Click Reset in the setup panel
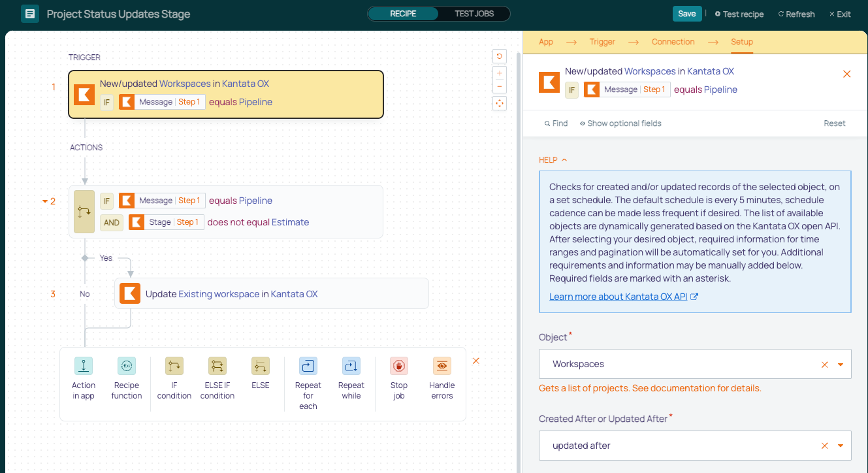868x473 pixels. coord(835,123)
